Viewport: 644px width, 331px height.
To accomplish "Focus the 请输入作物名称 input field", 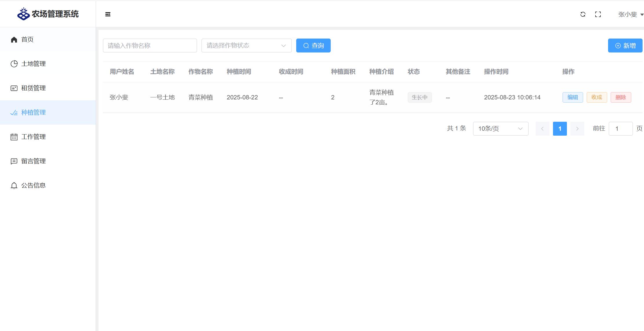I will (150, 46).
